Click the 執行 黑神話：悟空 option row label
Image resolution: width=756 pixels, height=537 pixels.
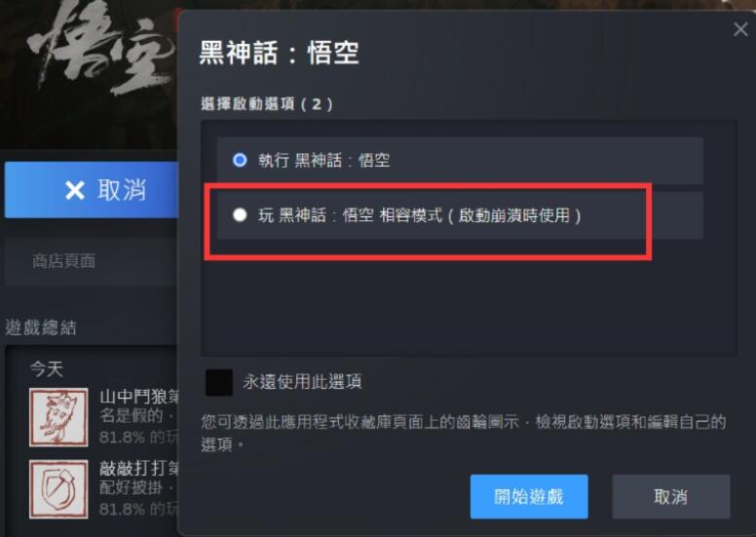point(324,160)
